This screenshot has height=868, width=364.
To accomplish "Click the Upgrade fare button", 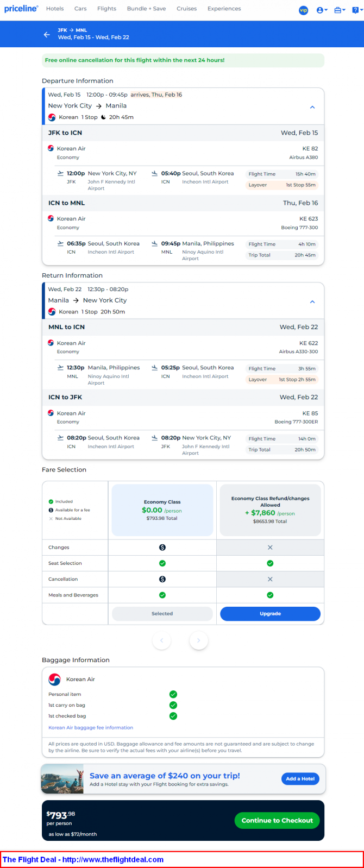I will click(270, 614).
